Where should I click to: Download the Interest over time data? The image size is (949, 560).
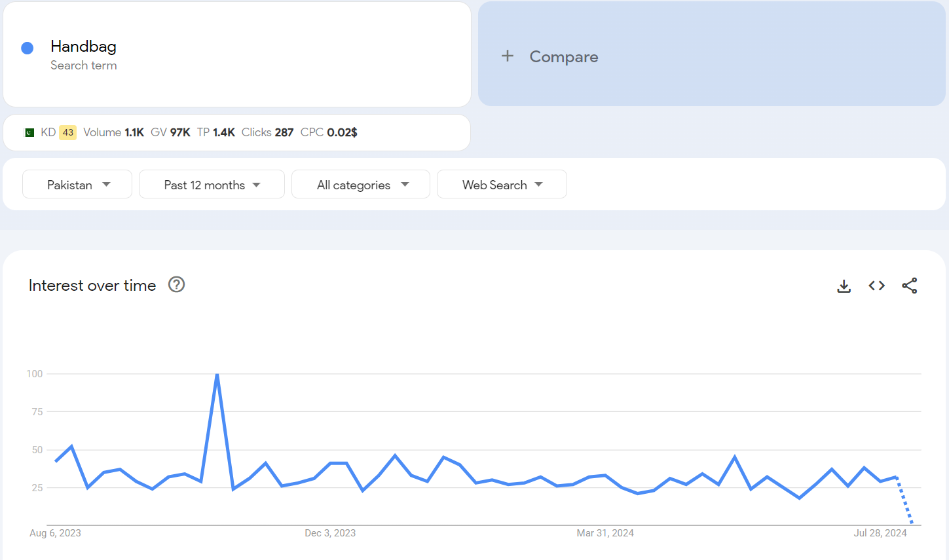click(844, 286)
